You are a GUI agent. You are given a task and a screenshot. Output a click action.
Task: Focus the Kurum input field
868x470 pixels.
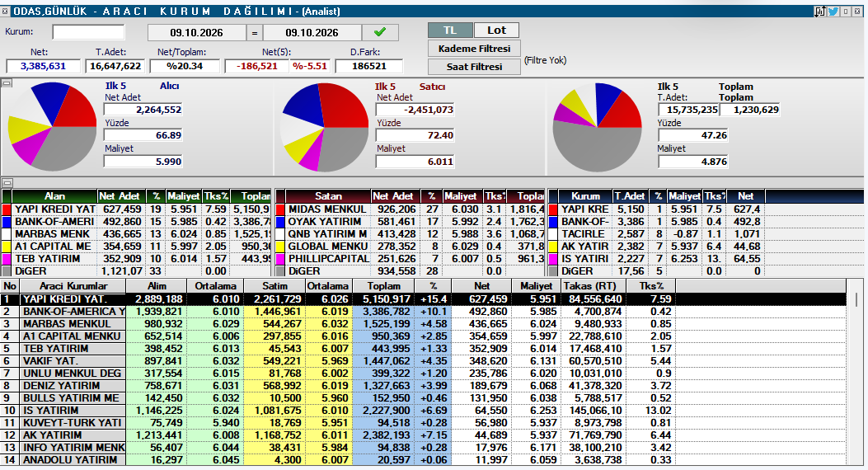[x=88, y=32]
